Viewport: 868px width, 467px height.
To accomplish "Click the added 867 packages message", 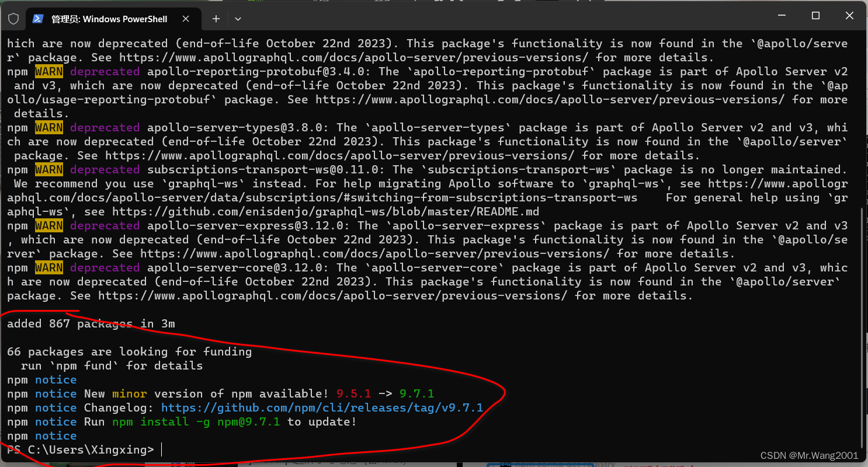I will [91, 323].
